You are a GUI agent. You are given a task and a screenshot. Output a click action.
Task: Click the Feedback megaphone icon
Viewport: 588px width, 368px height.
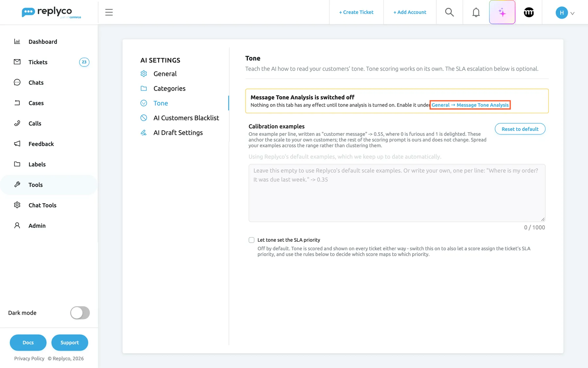pos(17,144)
